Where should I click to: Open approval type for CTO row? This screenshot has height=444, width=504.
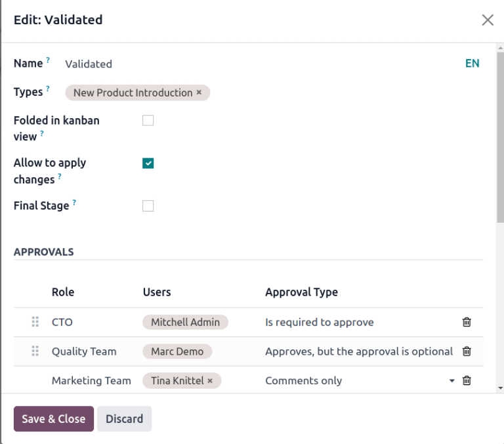(x=358, y=322)
